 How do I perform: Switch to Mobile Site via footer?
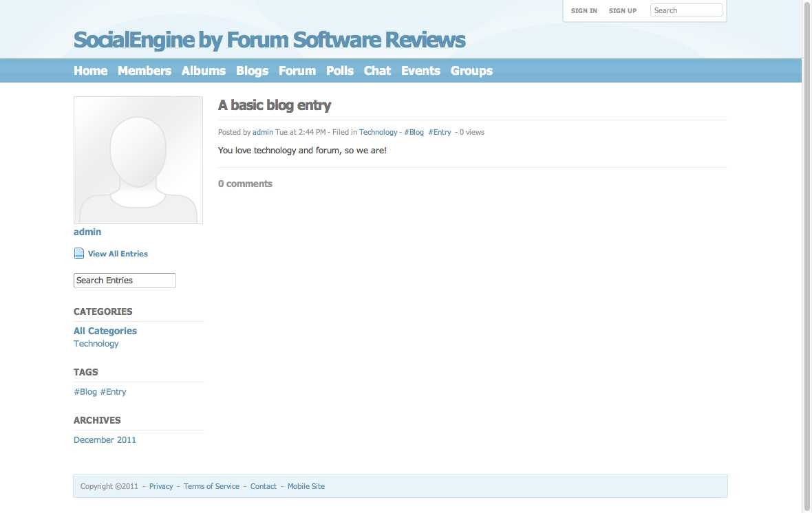(x=306, y=486)
